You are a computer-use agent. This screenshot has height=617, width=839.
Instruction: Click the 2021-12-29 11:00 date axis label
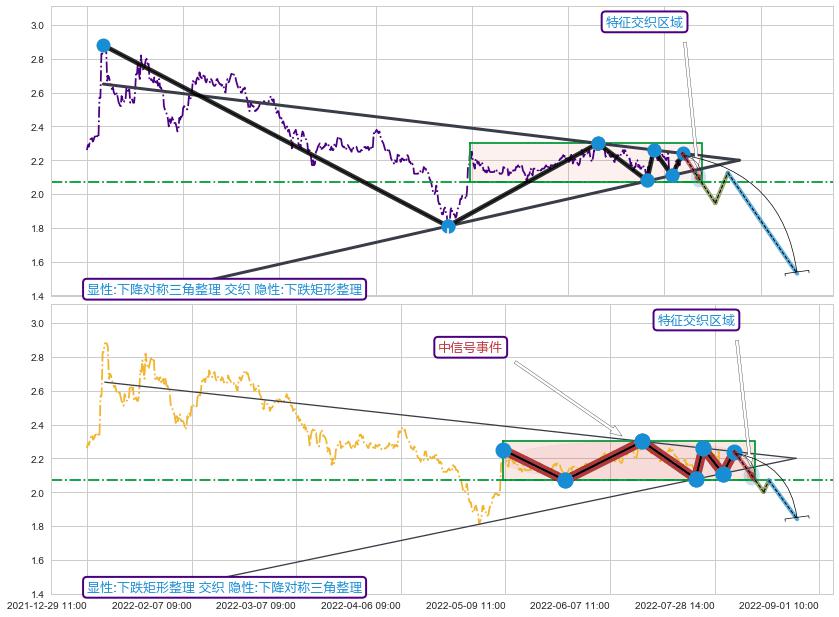(48, 605)
